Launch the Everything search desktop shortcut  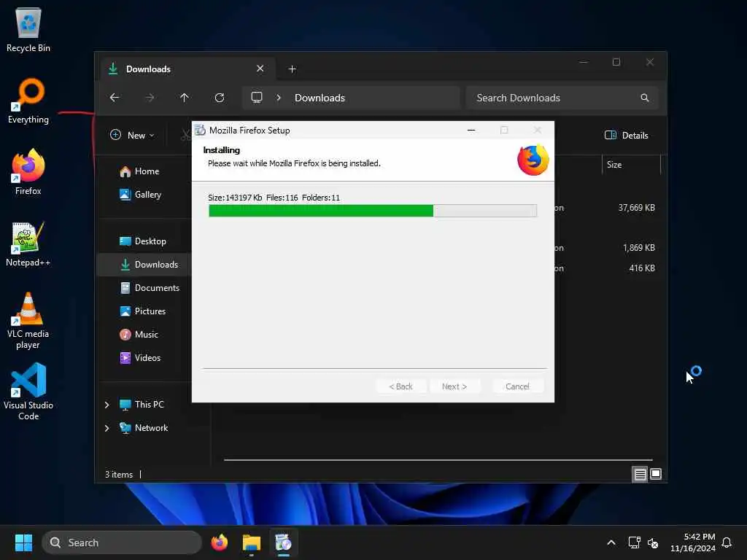(28, 101)
